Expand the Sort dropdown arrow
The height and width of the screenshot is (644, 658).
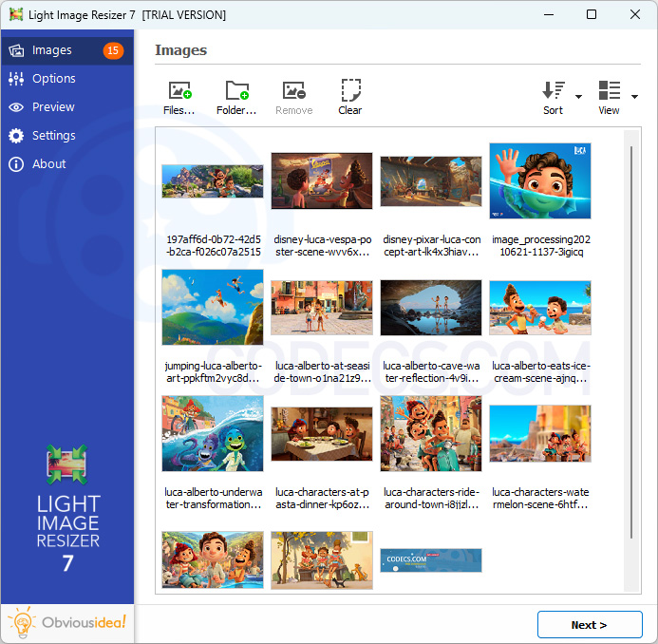578,97
